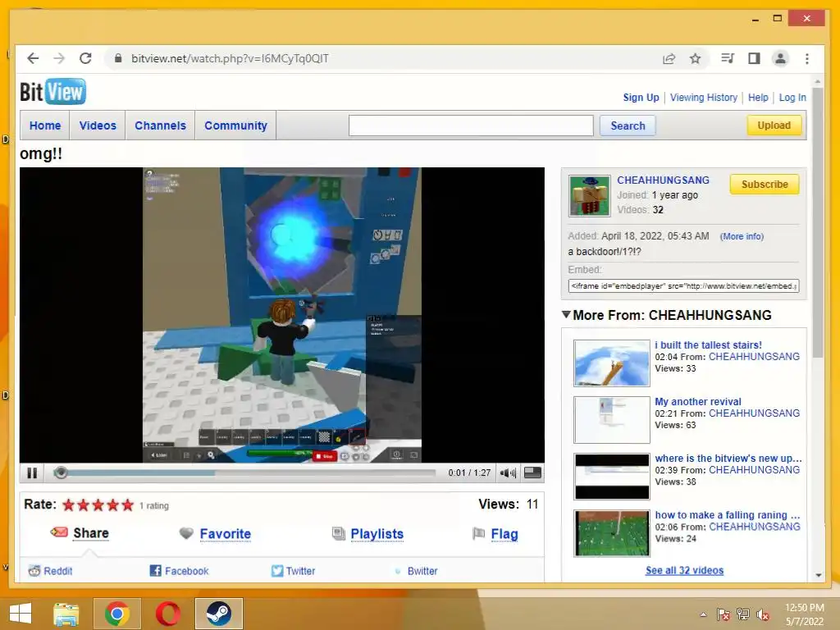Screen dimensions: 840x630
Task: Click the BitView logo
Action: tap(52, 92)
